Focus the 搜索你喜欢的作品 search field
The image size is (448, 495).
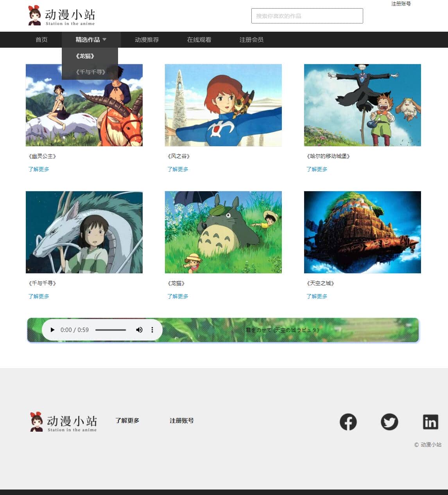tap(307, 16)
